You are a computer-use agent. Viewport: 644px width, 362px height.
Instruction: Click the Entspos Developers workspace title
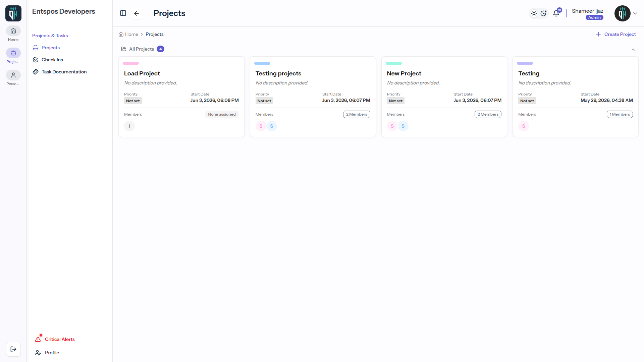pyautogui.click(x=64, y=11)
